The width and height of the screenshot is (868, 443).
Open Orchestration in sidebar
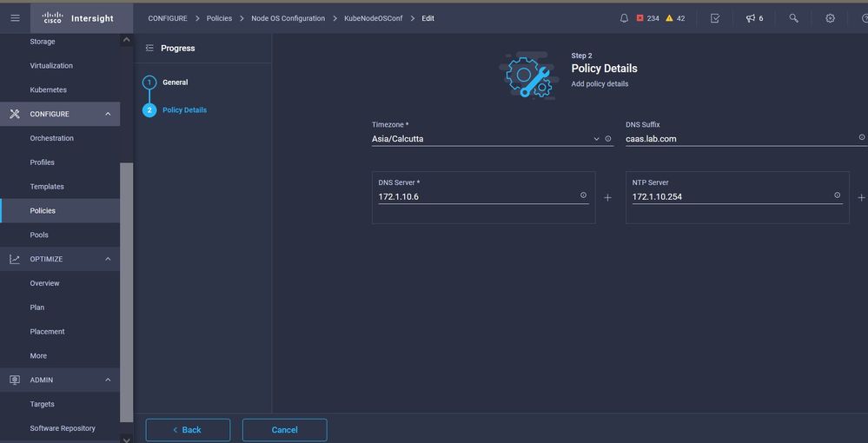pyautogui.click(x=51, y=138)
